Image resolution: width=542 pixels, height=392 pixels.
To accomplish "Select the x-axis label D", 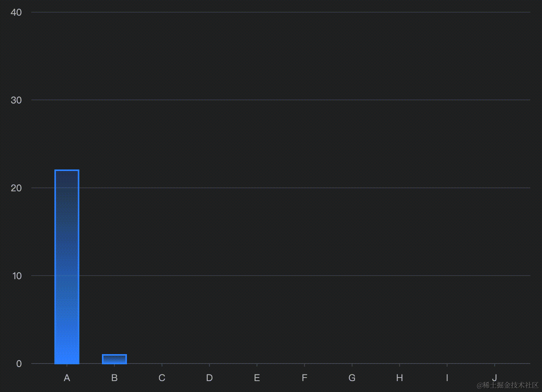I will (209, 378).
